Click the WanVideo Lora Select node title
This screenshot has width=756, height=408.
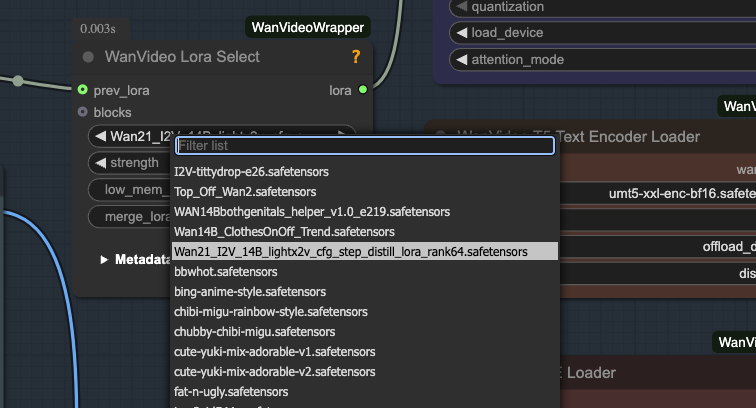(x=182, y=57)
